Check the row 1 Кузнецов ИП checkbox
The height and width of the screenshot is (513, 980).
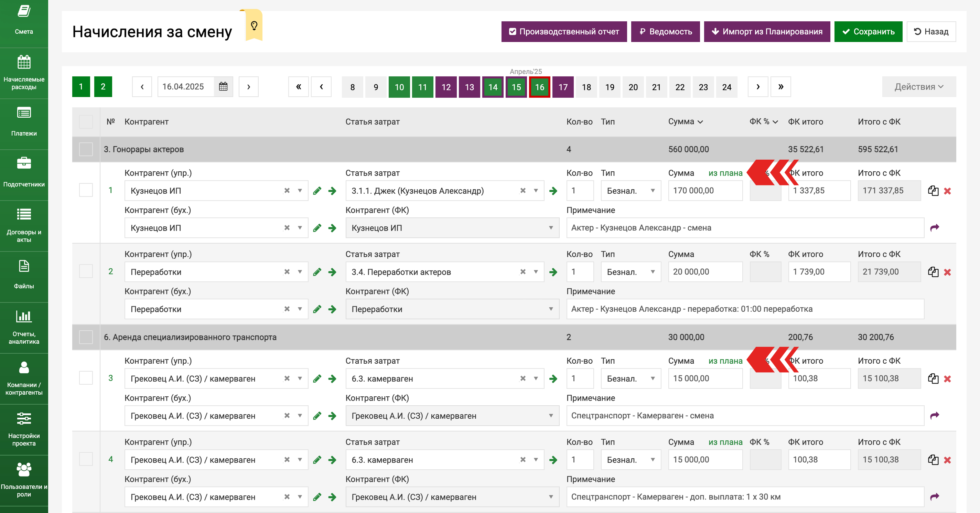86,190
